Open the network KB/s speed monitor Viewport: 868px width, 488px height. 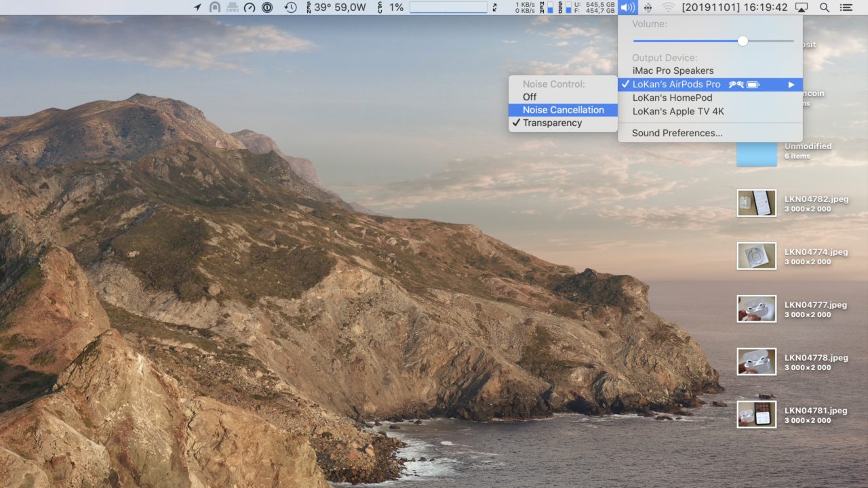click(x=525, y=7)
